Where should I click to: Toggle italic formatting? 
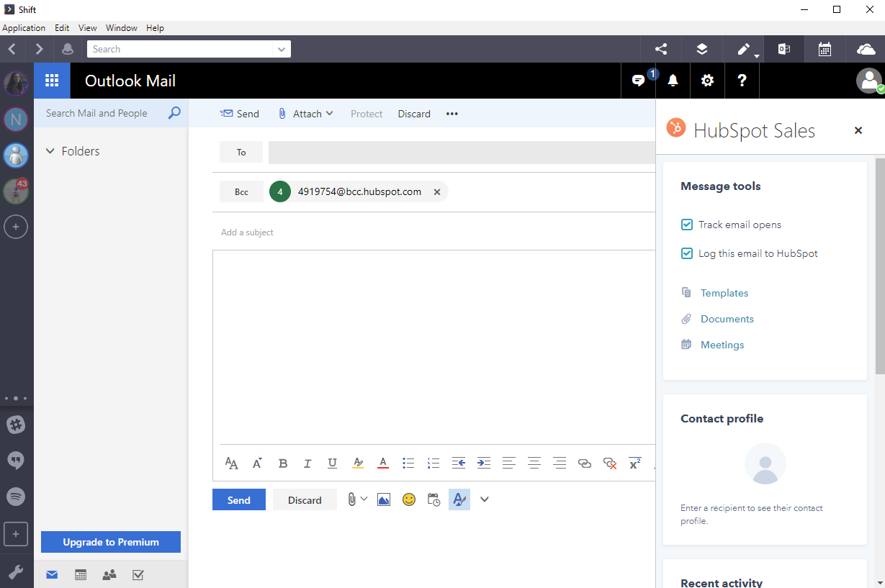point(307,463)
